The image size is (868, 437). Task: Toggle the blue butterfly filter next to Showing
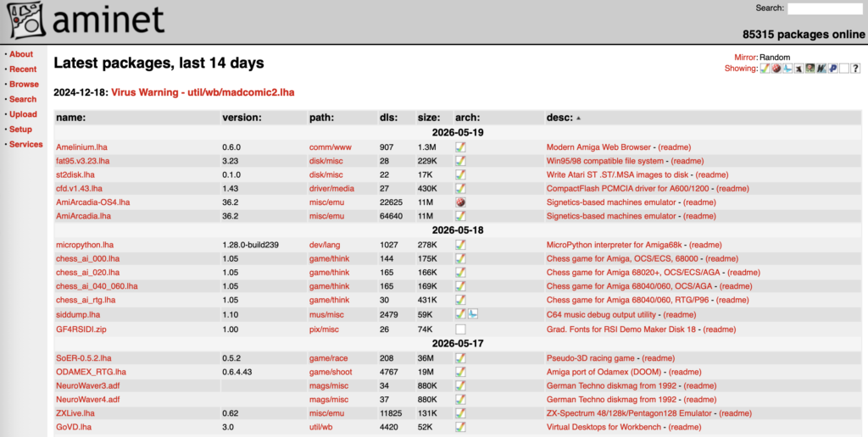(x=787, y=69)
